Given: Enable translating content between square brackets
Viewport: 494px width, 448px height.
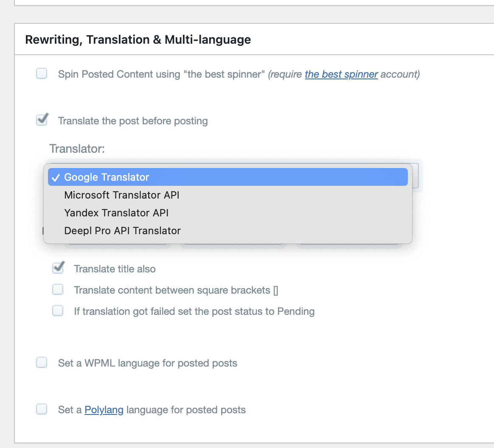Looking at the screenshot, I should tap(57, 290).
